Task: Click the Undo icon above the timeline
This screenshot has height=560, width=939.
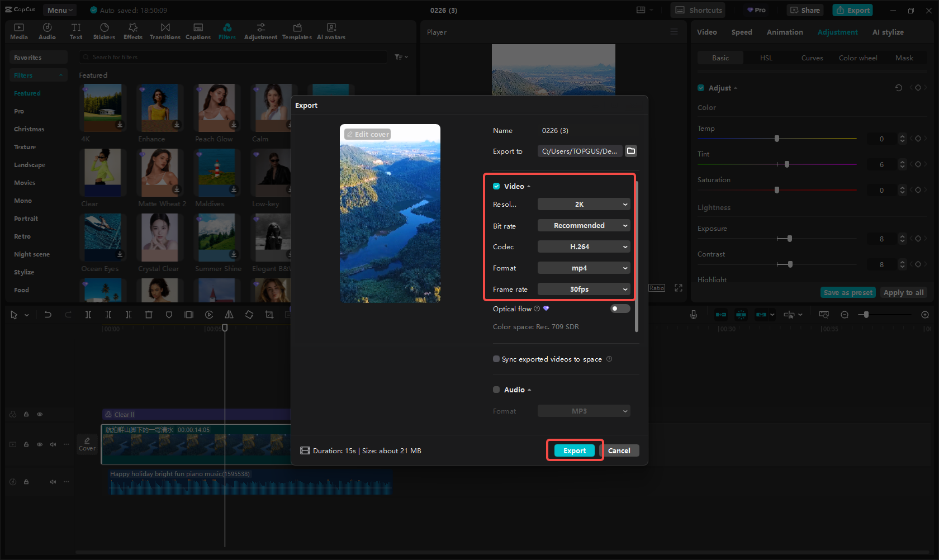Action: [x=48, y=315]
